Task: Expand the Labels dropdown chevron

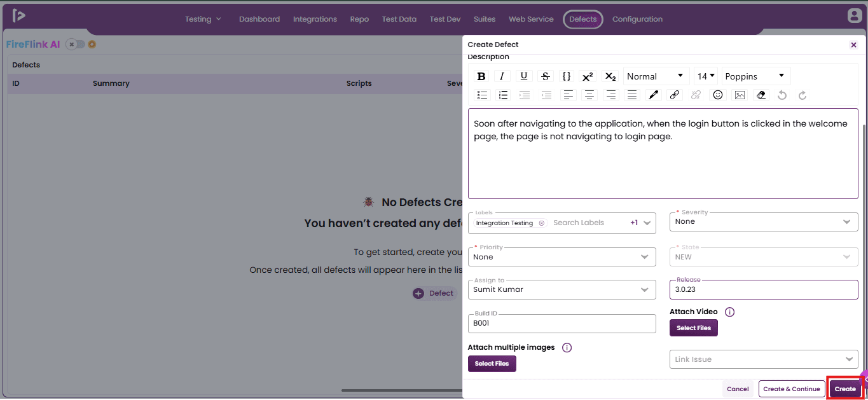Action: (x=647, y=223)
